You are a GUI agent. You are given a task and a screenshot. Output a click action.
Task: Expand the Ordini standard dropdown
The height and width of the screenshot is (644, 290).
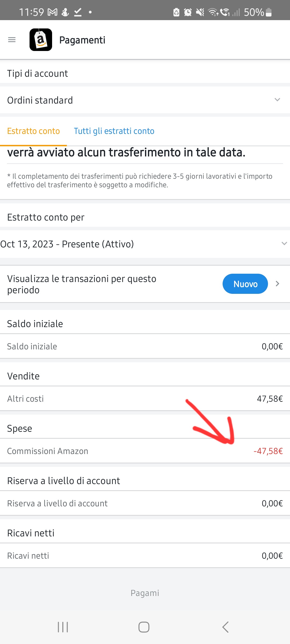point(145,100)
